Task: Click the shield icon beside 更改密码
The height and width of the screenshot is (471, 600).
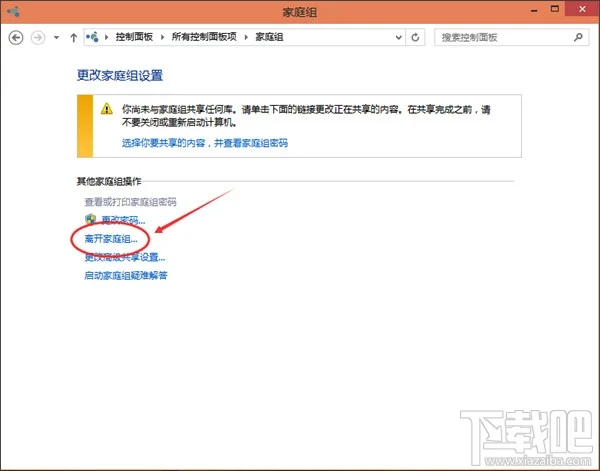Action: point(91,219)
